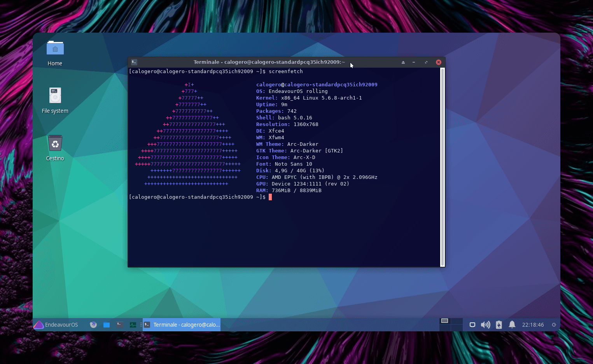Launch a new terminal from the taskbar launcher
The image size is (593, 364).
coord(119,325)
